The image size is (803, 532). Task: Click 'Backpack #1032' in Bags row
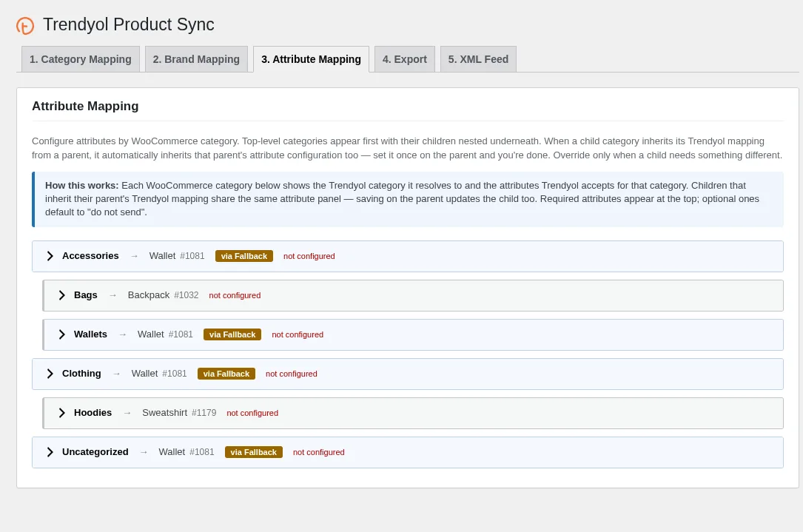click(163, 295)
